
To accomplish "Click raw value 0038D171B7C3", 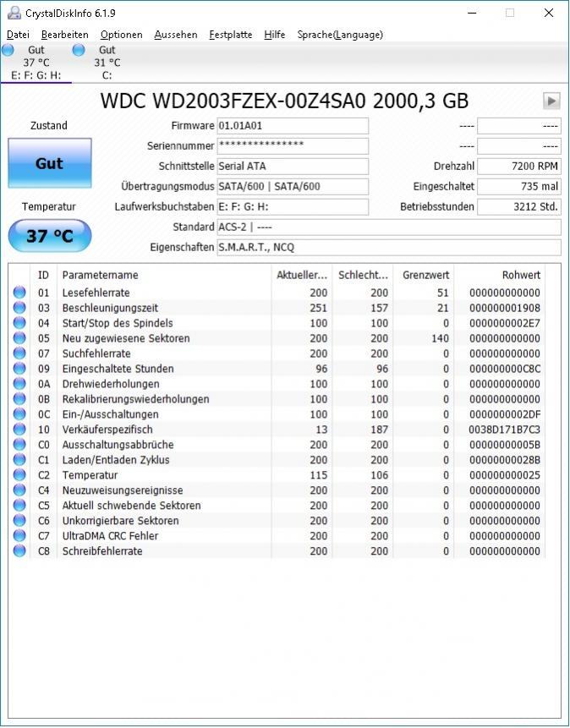I will pyautogui.click(x=505, y=430).
